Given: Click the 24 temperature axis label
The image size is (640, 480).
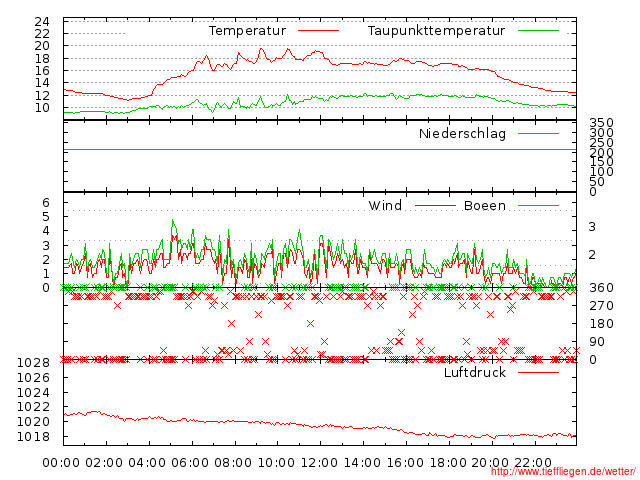Looking at the screenshot, I should click(x=42, y=22).
